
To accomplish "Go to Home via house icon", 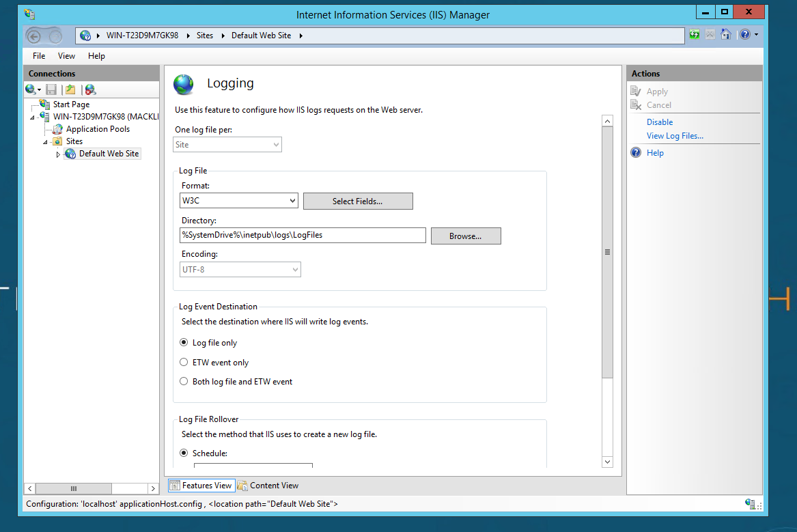I will click(x=726, y=35).
